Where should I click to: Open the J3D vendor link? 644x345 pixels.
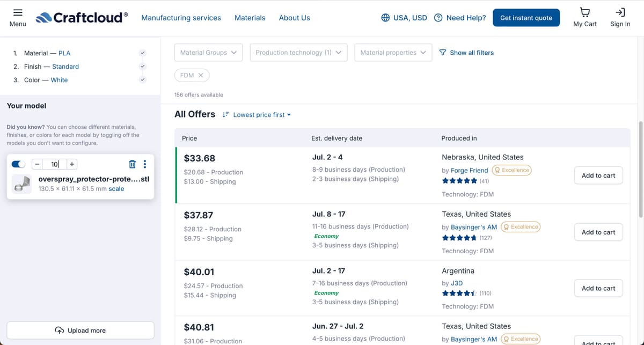click(x=457, y=283)
